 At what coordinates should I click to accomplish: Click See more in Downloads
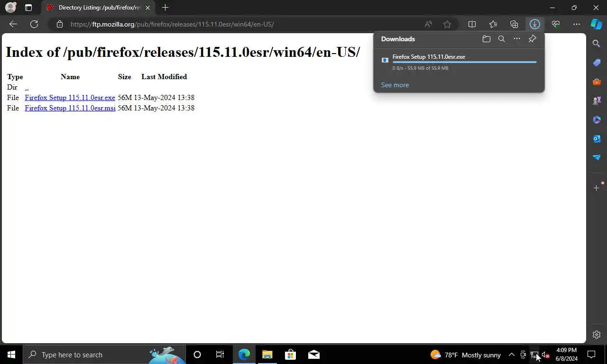click(395, 85)
